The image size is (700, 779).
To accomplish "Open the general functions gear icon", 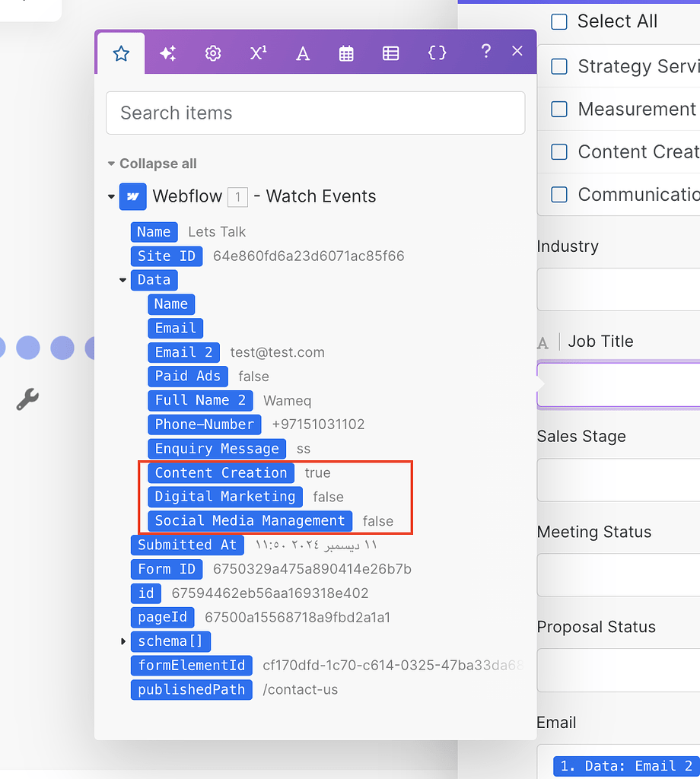I will (x=212, y=53).
